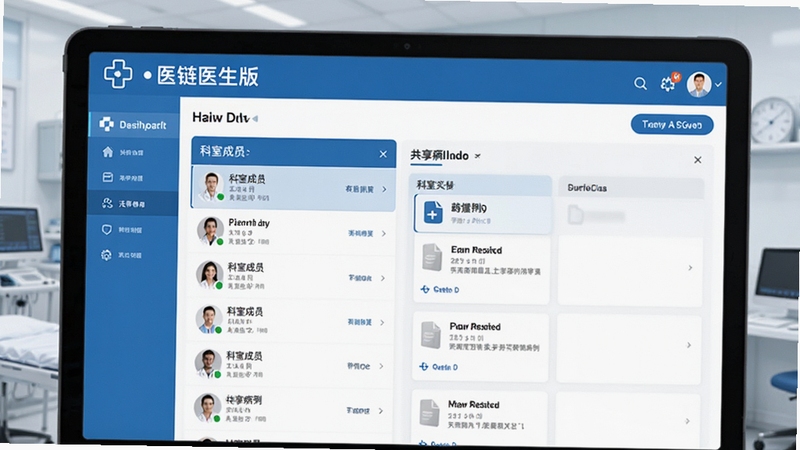Open settings gear with red notification badge
The width and height of the screenshot is (800, 450).
[x=669, y=83]
